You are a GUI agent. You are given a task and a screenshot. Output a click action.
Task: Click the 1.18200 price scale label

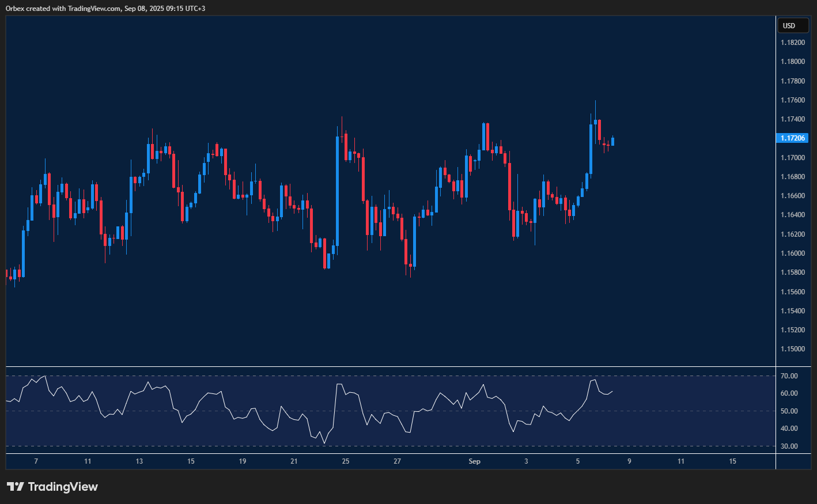click(x=793, y=42)
